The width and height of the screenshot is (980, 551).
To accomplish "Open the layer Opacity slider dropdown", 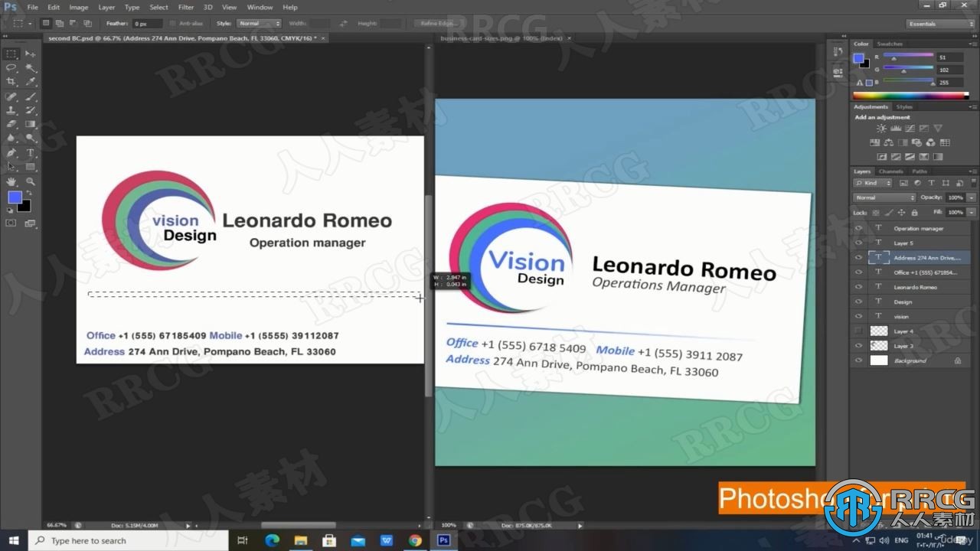I will 972,197.
